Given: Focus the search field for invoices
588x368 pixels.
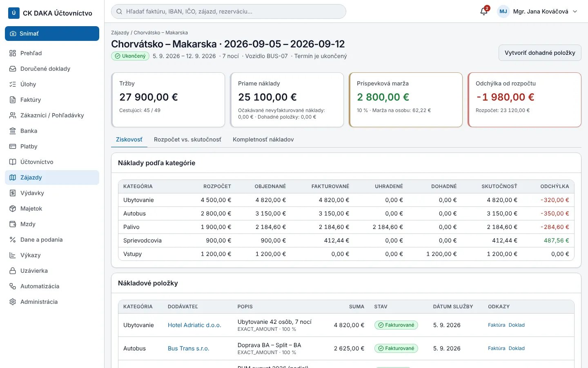Looking at the screenshot, I should tap(229, 11).
